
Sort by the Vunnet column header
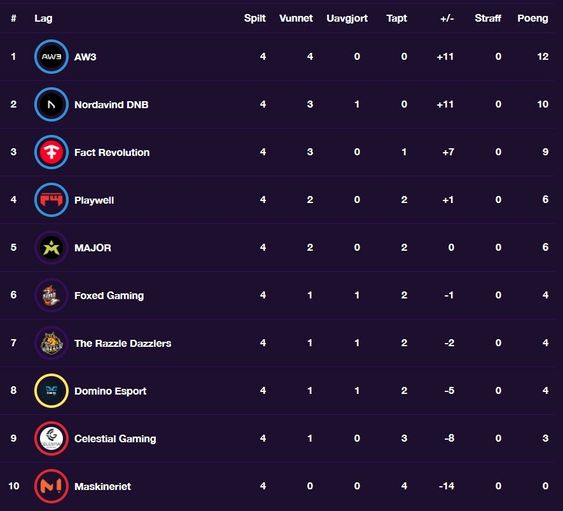[x=296, y=18]
